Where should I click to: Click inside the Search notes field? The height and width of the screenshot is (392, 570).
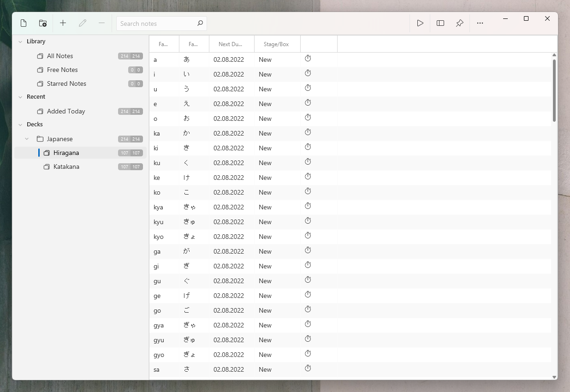[157, 23]
